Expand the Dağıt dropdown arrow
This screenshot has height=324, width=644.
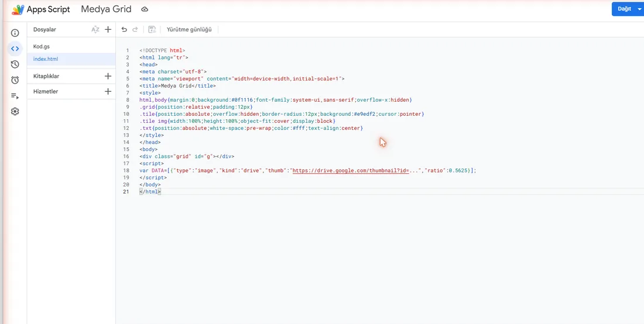639,9
